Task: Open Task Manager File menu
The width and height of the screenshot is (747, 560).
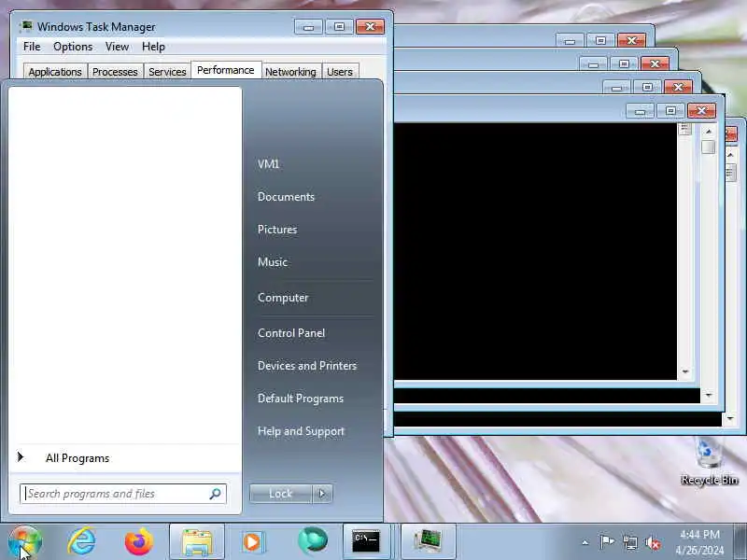Action: coord(32,47)
